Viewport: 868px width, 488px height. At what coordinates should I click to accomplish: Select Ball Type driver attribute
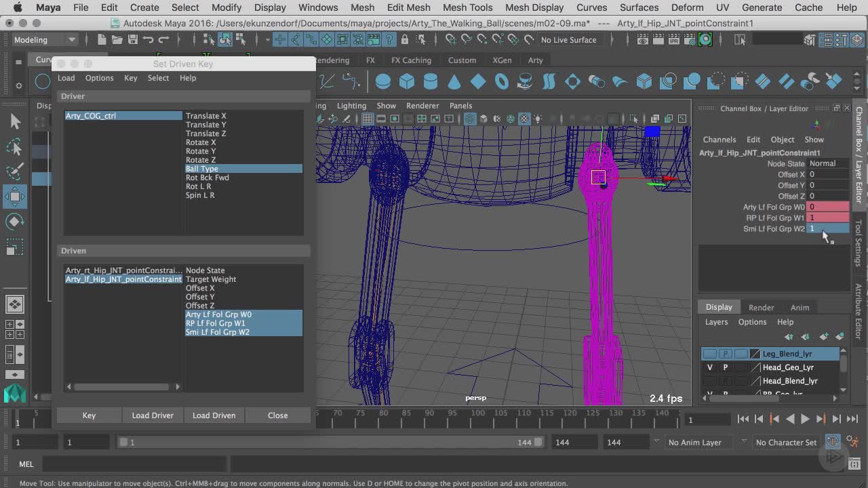[x=243, y=169]
